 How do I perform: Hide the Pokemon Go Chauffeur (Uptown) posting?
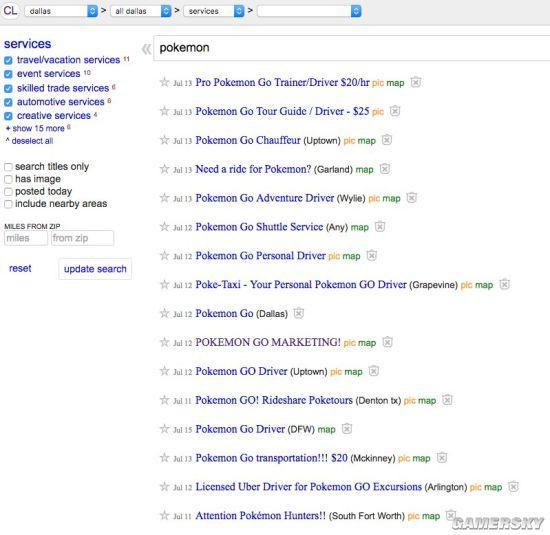coord(387,140)
